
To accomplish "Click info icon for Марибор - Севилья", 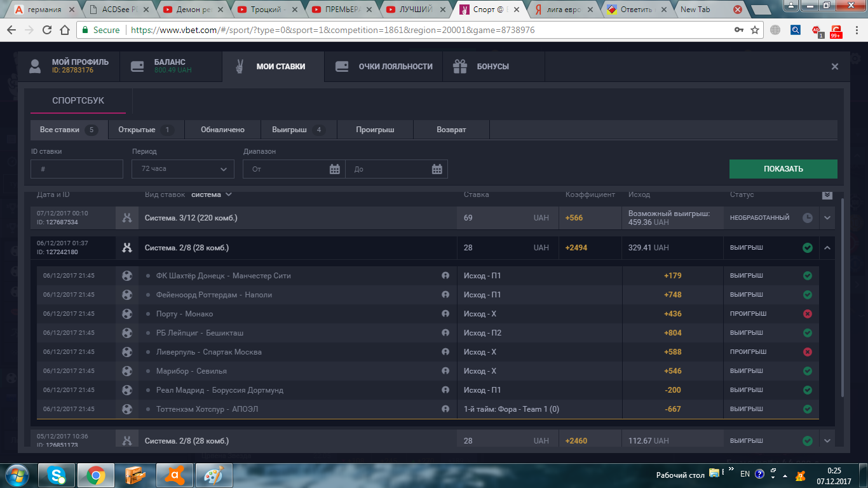I will pyautogui.click(x=445, y=371).
